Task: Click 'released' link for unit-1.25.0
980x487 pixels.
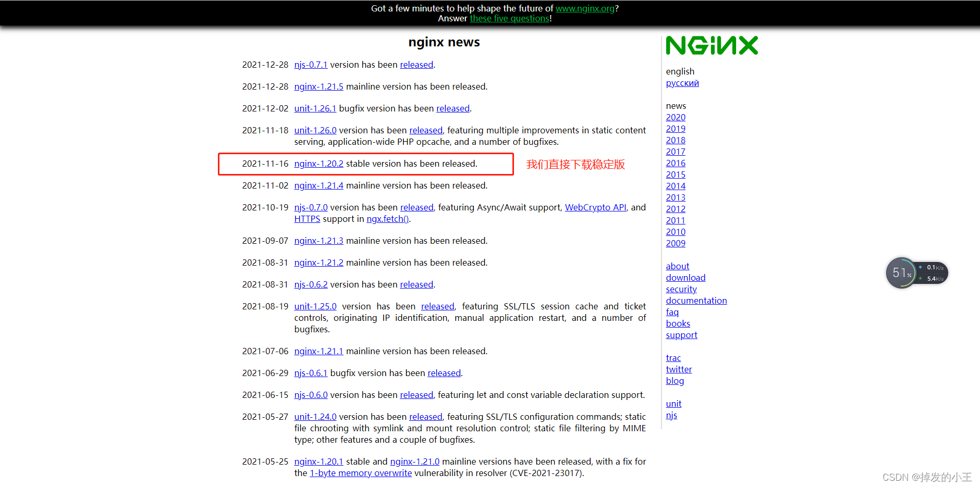Action: point(438,306)
